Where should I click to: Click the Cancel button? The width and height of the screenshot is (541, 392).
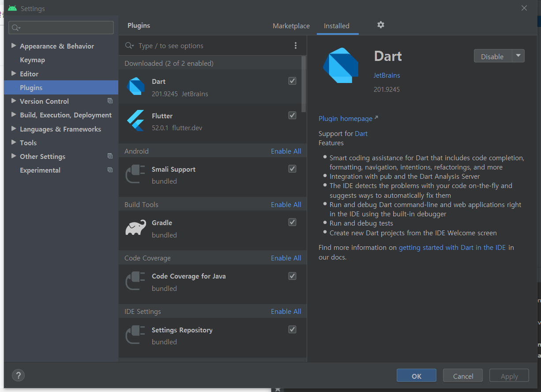coord(463,376)
